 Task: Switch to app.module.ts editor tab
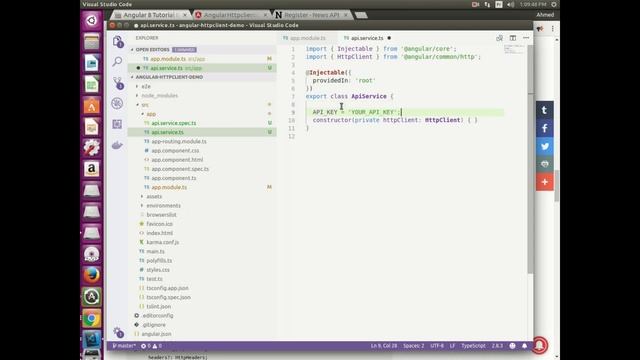tap(308, 38)
